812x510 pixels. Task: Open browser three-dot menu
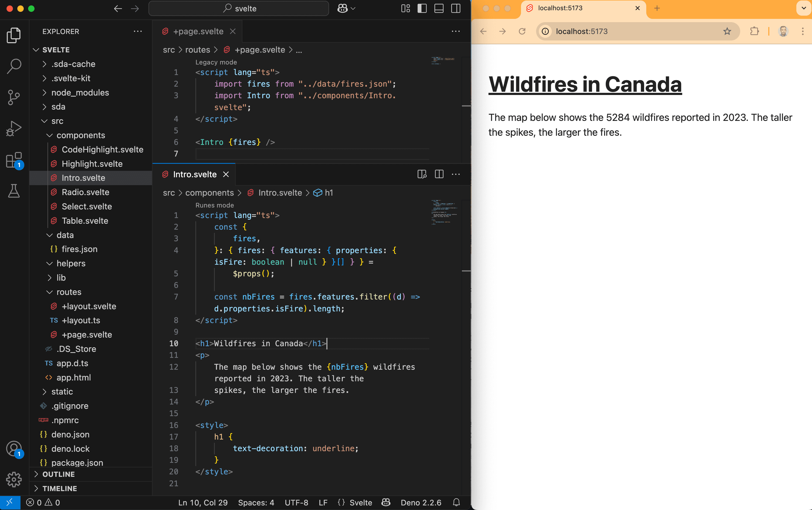[x=803, y=31]
